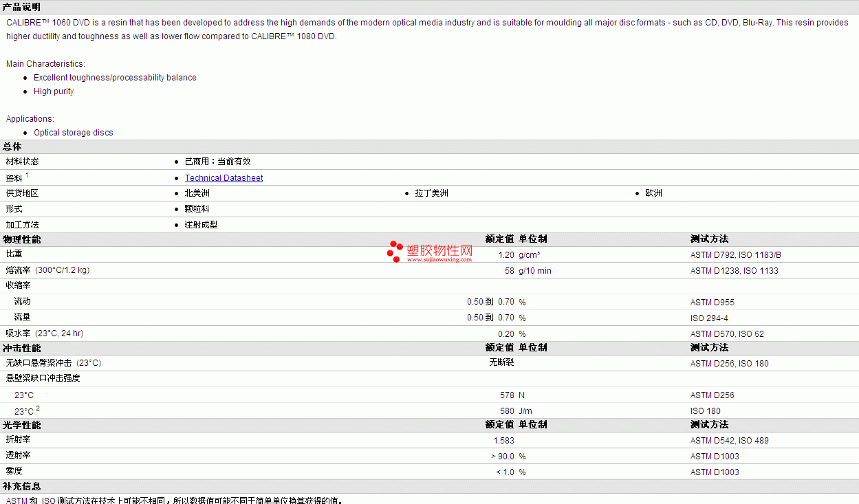
Task: Select the 流动 shrinkage row label
Action: coord(23,302)
